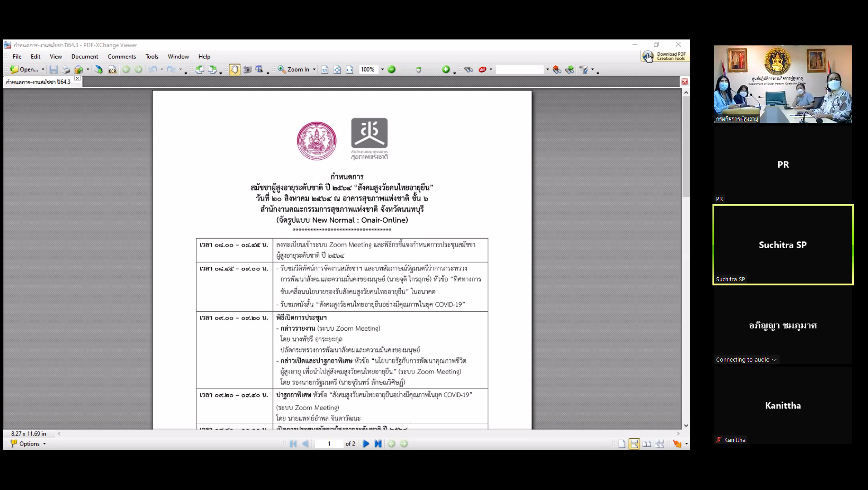Run OCR on the document
Screen dimensions: 868x490
(112, 69)
